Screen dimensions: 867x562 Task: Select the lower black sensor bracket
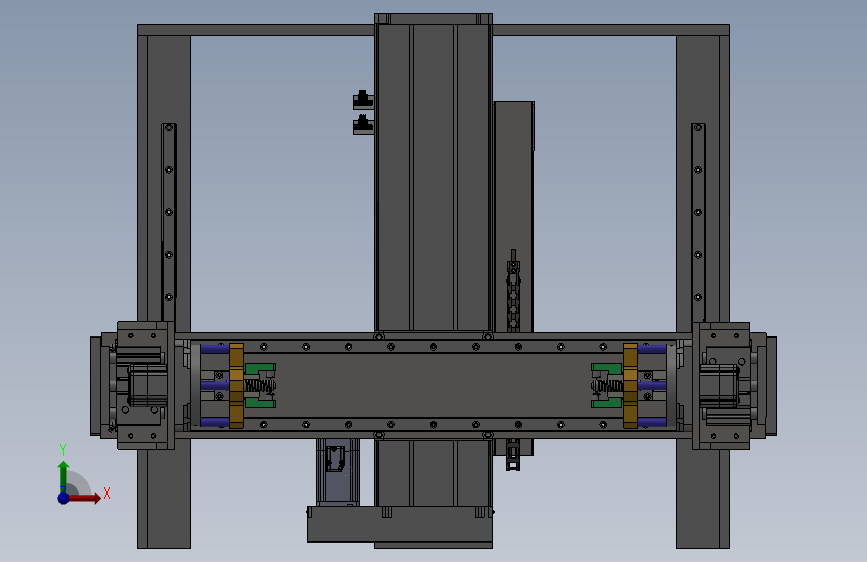(363, 124)
